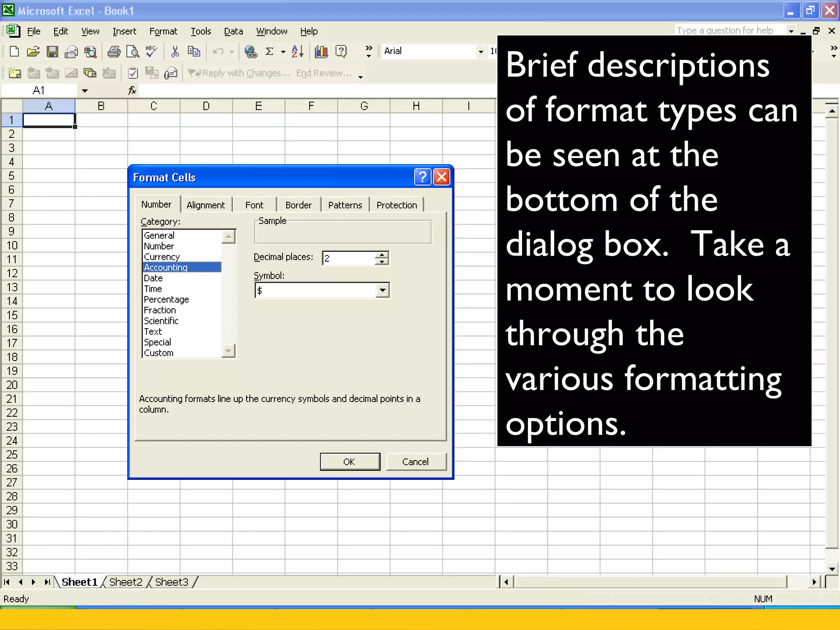The height and width of the screenshot is (630, 840).
Task: Expand the Reviewing toolbar options arrow
Action: [x=361, y=76]
